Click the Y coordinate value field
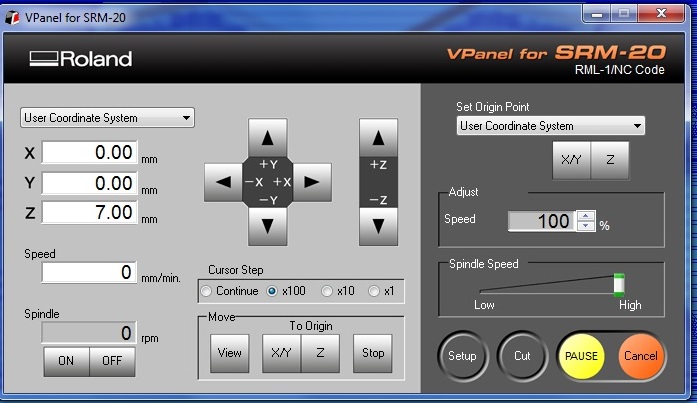697x403 pixels. [x=89, y=183]
